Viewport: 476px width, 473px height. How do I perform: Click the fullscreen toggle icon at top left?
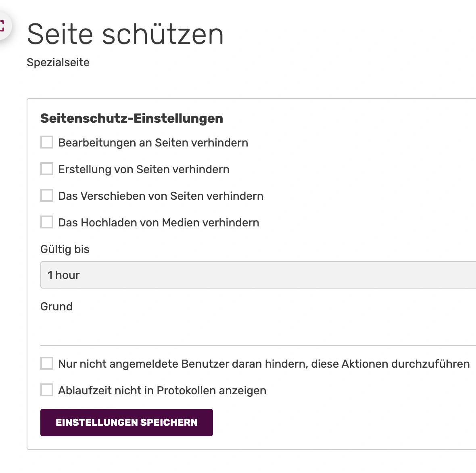[x=2, y=26]
